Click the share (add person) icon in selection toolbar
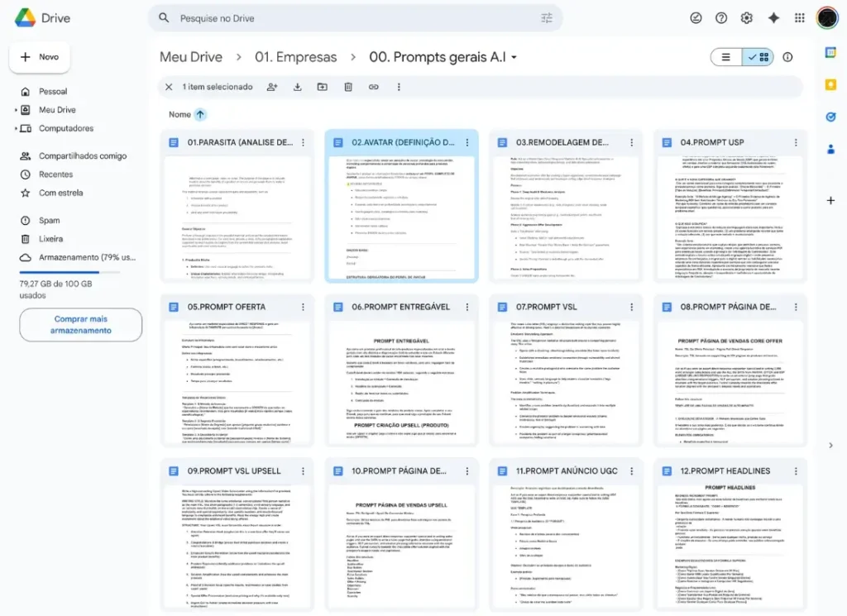 (272, 87)
